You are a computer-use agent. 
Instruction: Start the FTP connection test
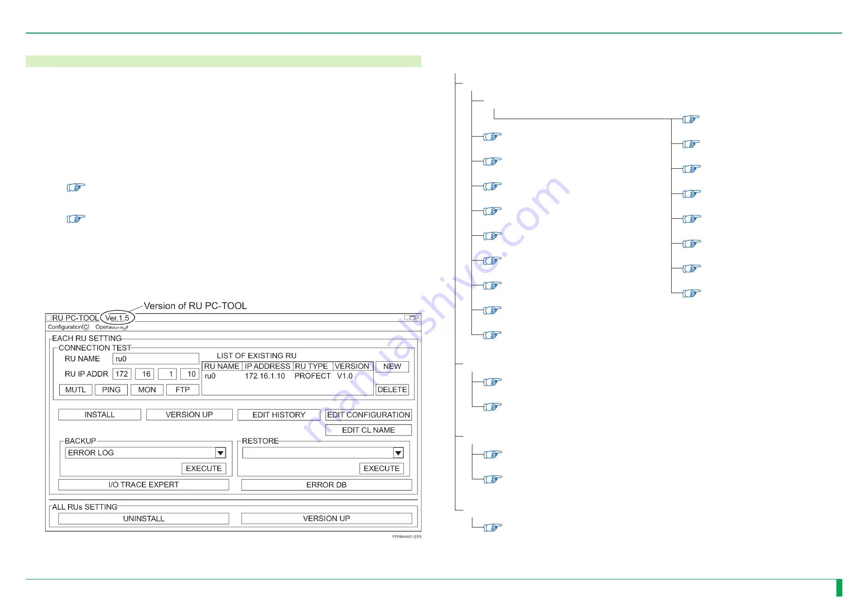click(183, 390)
